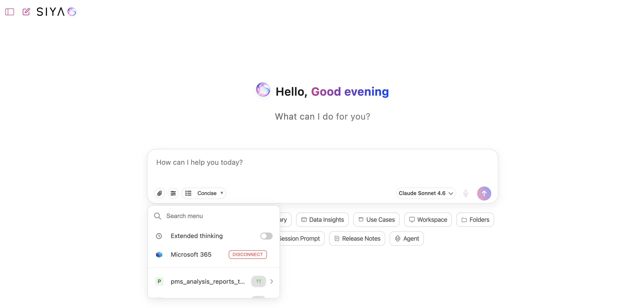The image size is (644, 308).
Task: Open the Claude Sonnet 4.6 model selector
Action: (426, 193)
